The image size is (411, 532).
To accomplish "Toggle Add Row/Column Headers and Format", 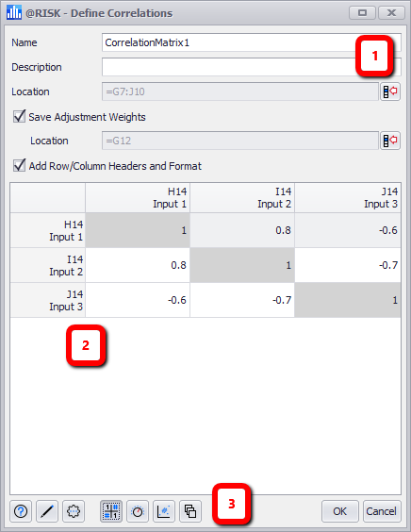I will point(19,166).
